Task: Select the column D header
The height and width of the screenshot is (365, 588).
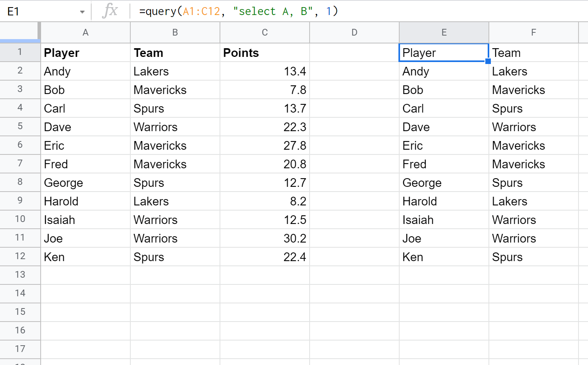Action: pyautogui.click(x=354, y=32)
